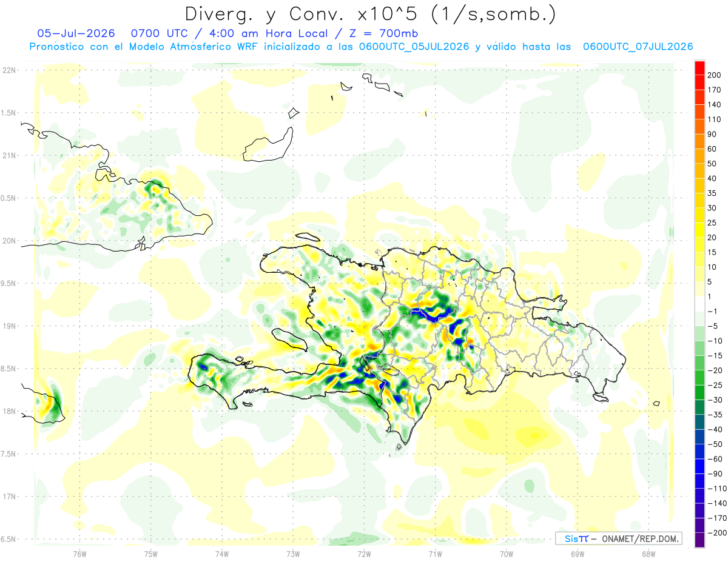Click the "19N" latitude label
This screenshot has width=728, height=562.
click(x=10, y=326)
